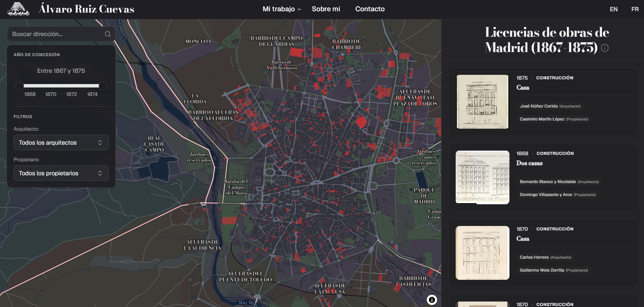The height and width of the screenshot is (307, 644).
Task: Click the Dos casas license title
Action: click(x=529, y=163)
